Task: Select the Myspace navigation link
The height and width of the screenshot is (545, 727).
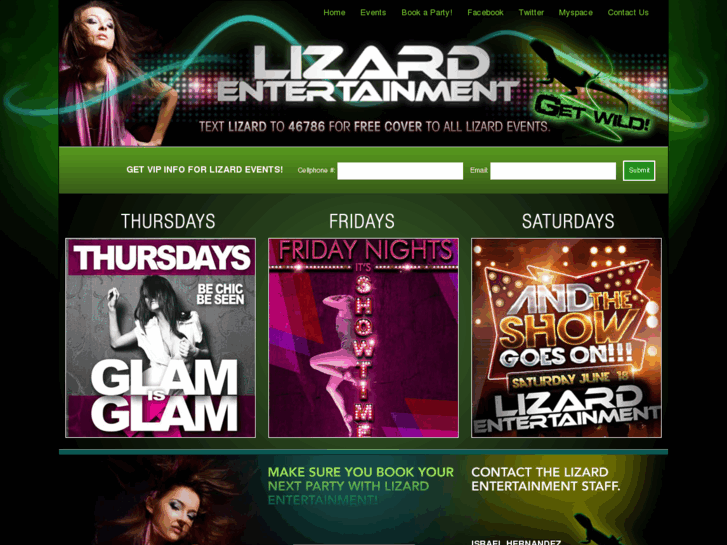Action: click(x=575, y=13)
